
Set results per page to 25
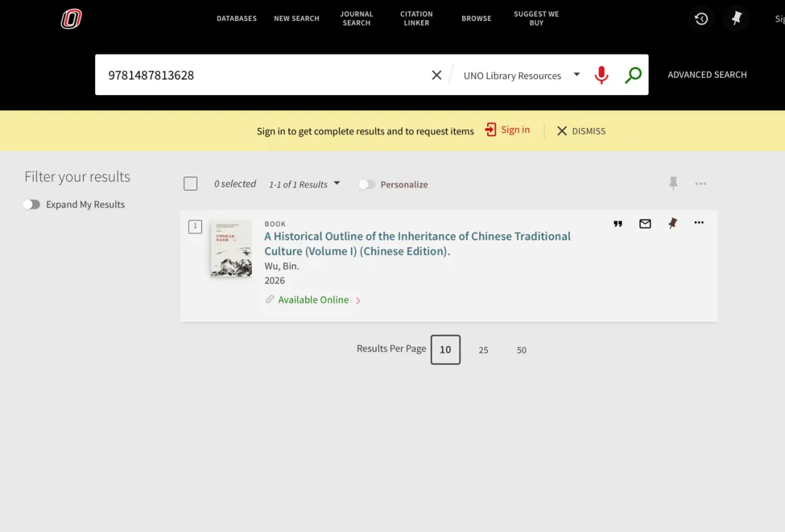pyautogui.click(x=483, y=350)
